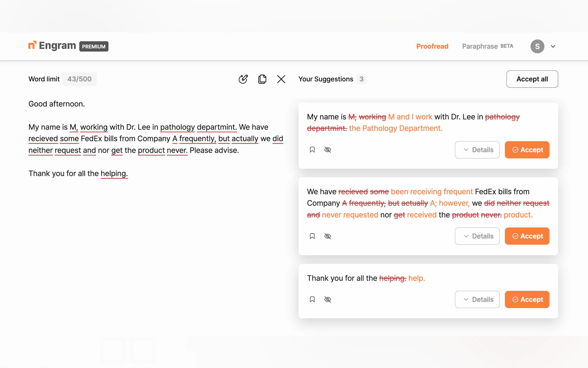Hide the first suggestion with eye icon
The width and height of the screenshot is (588, 368).
(x=327, y=150)
